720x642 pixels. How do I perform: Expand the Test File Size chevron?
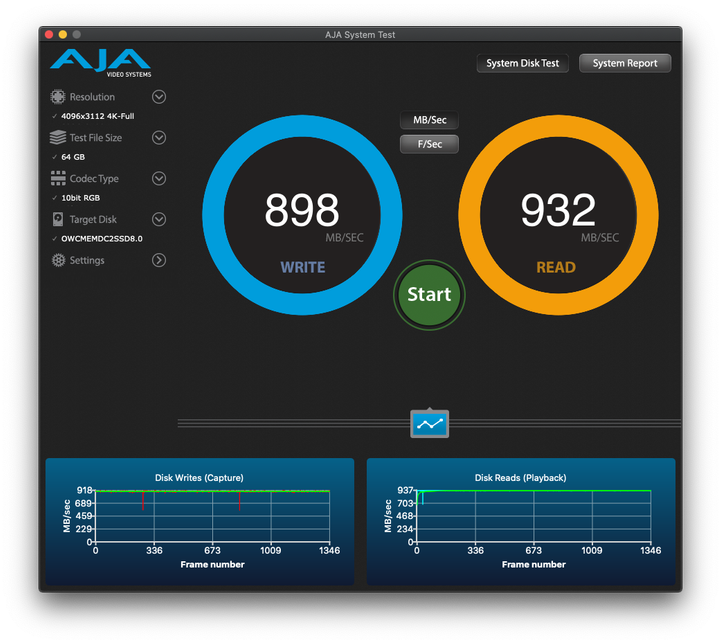[x=159, y=138]
